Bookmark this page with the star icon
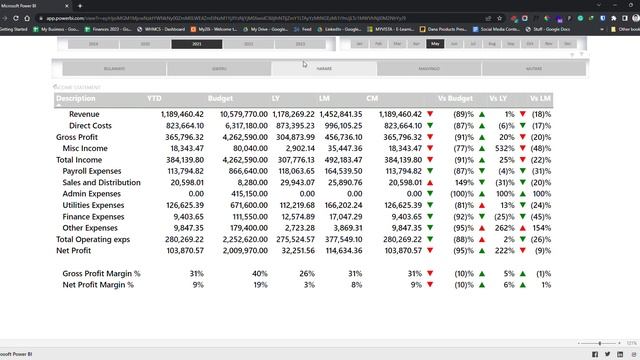This screenshot has height=360, width=640. (x=499, y=18)
